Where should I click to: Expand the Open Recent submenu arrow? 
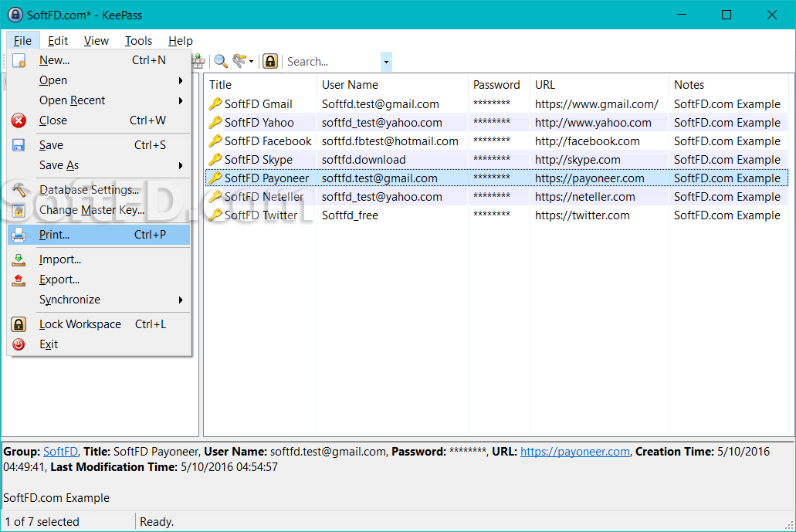click(180, 101)
